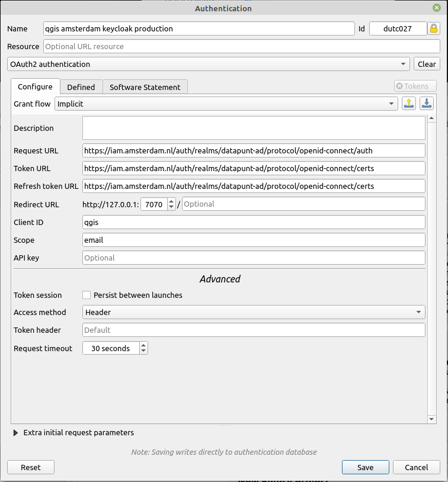Image resolution: width=448 pixels, height=482 pixels.
Task: Import an OAuth2 configuration via the down-arrow icon
Action: coord(427,103)
